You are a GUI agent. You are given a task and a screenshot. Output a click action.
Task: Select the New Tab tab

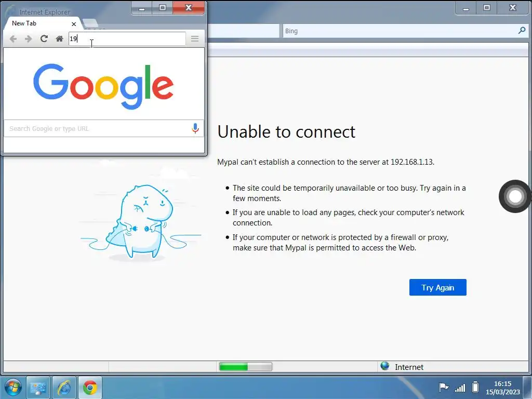(x=43, y=23)
